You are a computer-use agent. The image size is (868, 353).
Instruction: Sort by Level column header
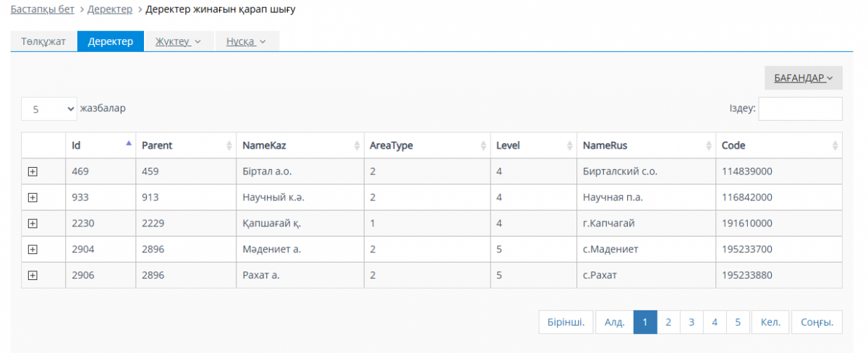tap(532, 145)
